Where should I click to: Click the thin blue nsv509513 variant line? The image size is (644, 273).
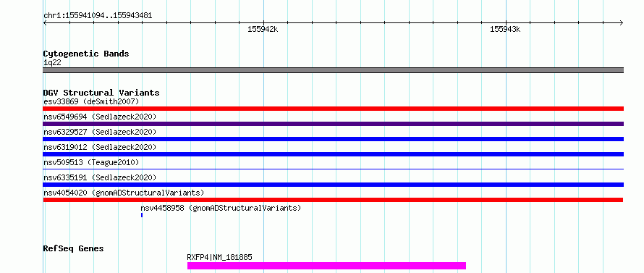(333, 169)
